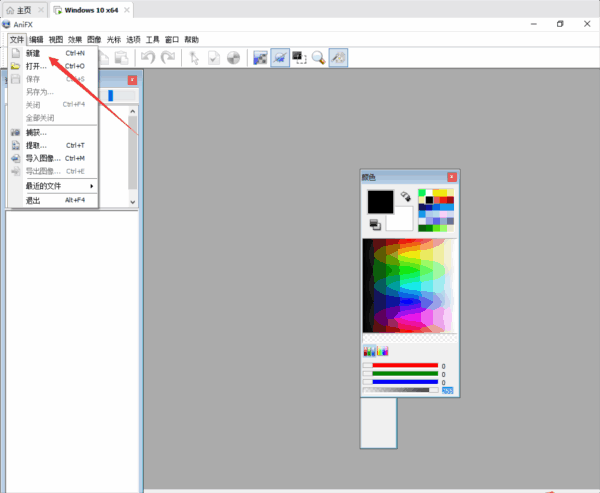Click the swap colors arrow icon
The image size is (600, 493).
pos(406,197)
